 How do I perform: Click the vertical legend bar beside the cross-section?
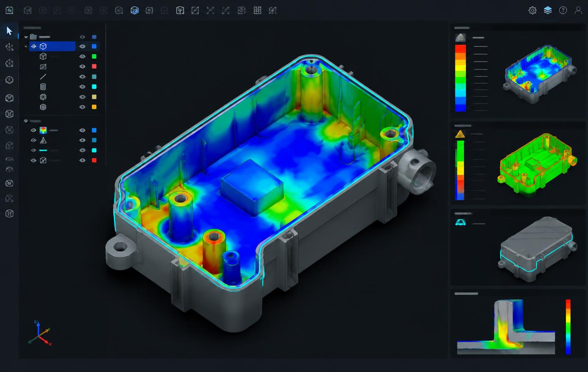click(x=568, y=327)
